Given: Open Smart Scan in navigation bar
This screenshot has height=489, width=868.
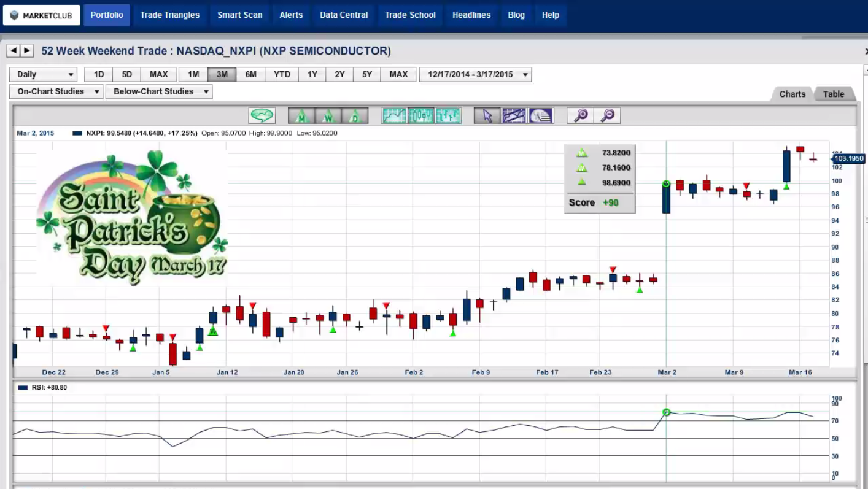Looking at the screenshot, I should coord(239,15).
